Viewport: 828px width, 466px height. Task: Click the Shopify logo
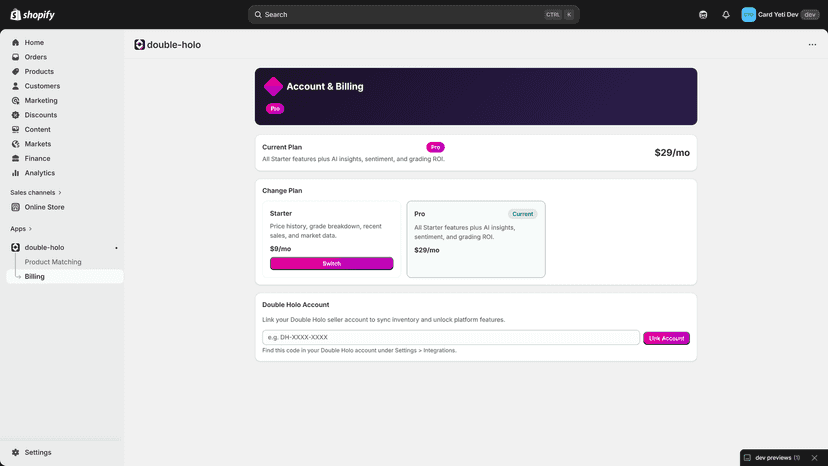33,15
